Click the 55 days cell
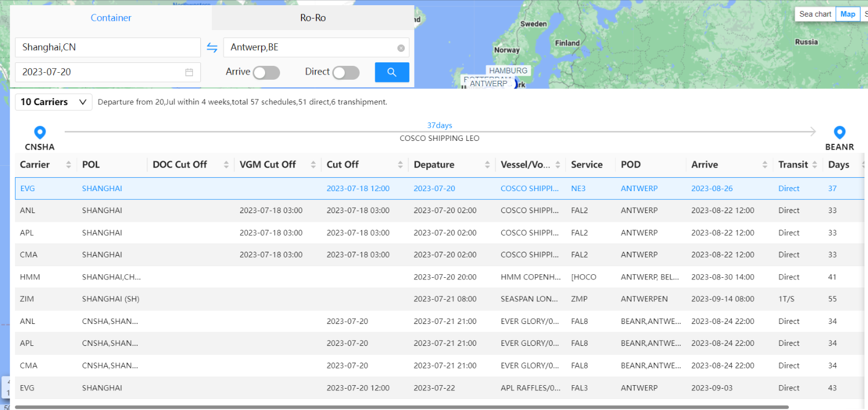Viewport: 868px width, 410px height. (x=832, y=299)
